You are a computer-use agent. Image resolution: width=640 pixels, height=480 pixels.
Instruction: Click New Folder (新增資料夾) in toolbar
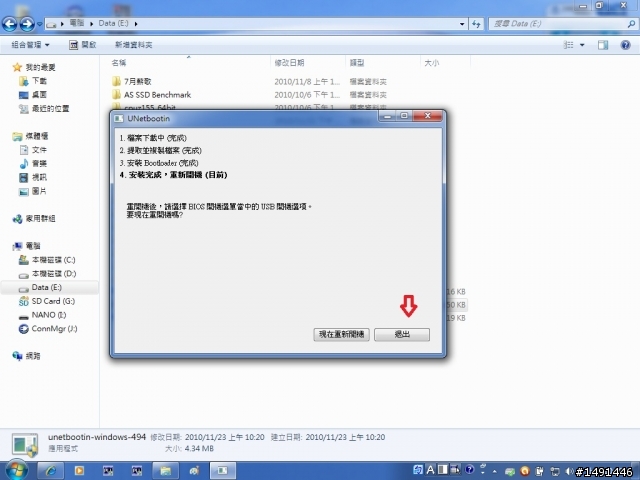point(134,45)
